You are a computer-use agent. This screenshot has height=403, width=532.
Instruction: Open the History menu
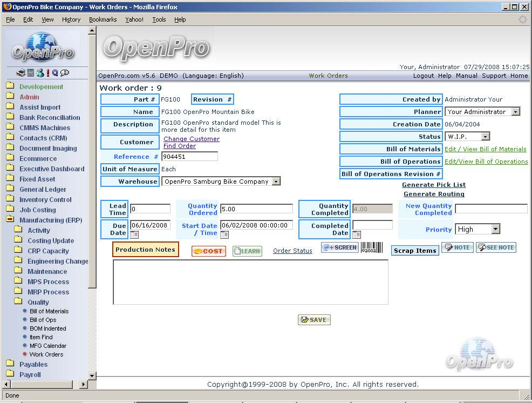pos(71,19)
